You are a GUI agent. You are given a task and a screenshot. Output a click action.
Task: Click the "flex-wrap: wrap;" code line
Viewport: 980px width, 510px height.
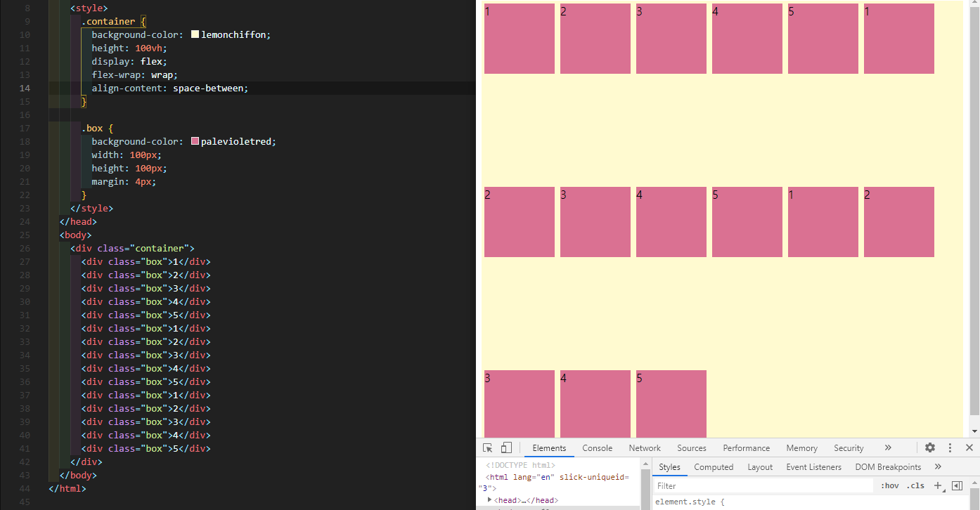(x=134, y=74)
